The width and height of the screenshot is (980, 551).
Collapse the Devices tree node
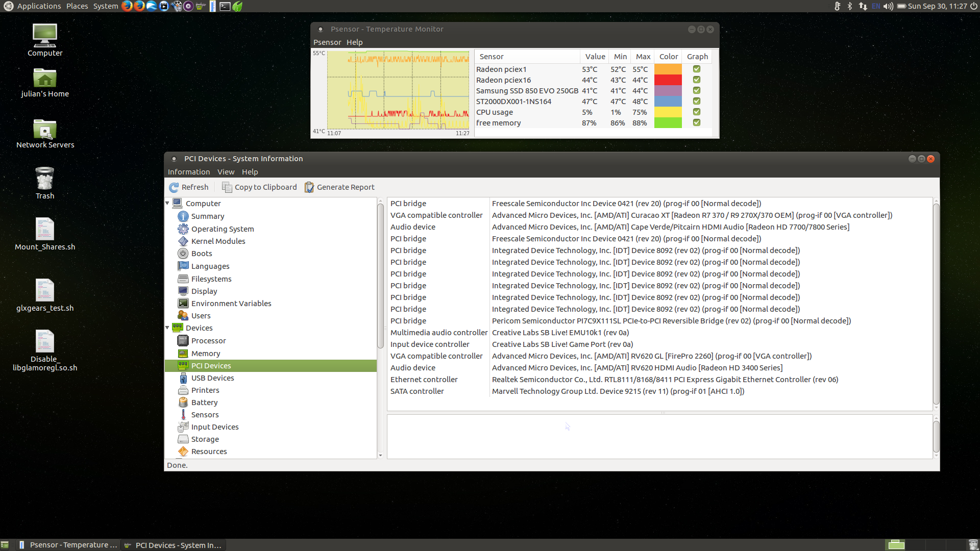click(167, 328)
